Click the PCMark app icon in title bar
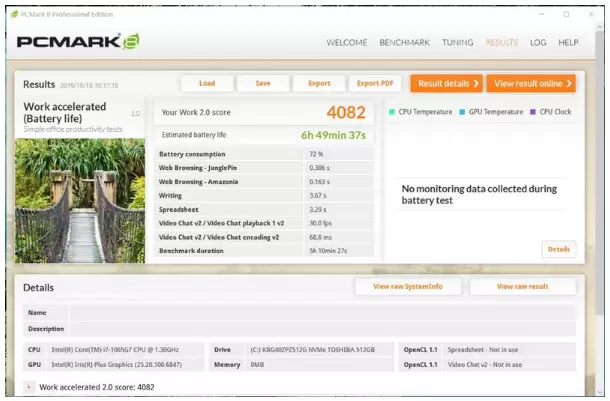 (x=13, y=13)
